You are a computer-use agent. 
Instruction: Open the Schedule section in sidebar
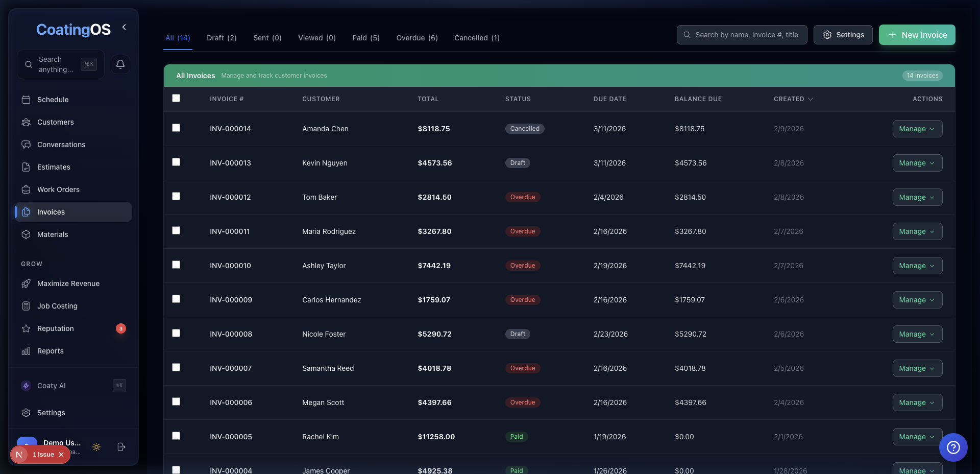click(x=53, y=100)
